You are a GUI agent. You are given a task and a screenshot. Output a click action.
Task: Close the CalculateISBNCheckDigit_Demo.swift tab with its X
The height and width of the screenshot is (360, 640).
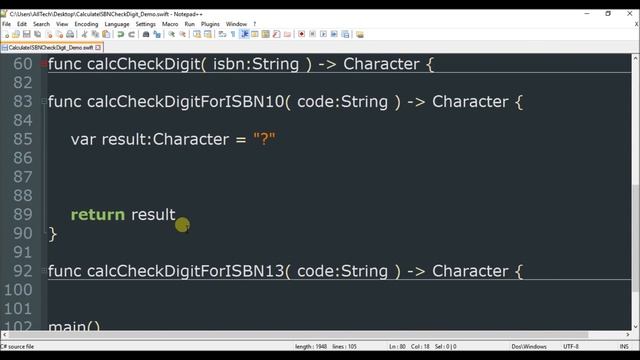tap(98, 48)
